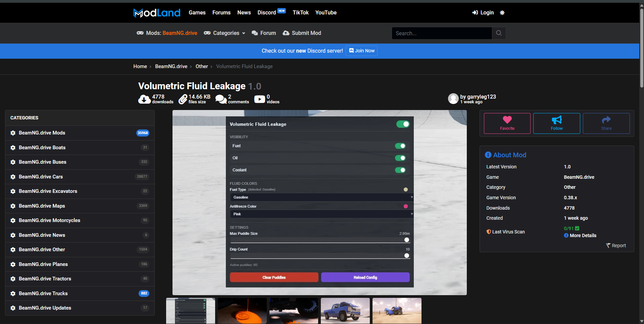Open BeamNG.drive Motorcycles category
Image resolution: width=644 pixels, height=324 pixels.
(80, 220)
